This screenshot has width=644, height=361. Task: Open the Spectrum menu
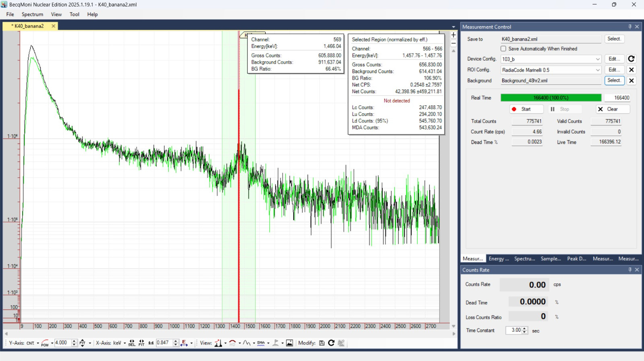coord(32,14)
